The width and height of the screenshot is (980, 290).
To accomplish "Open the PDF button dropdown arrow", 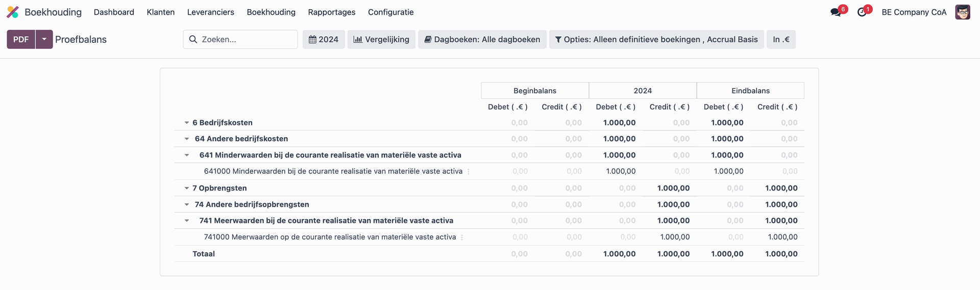I will 44,39.
